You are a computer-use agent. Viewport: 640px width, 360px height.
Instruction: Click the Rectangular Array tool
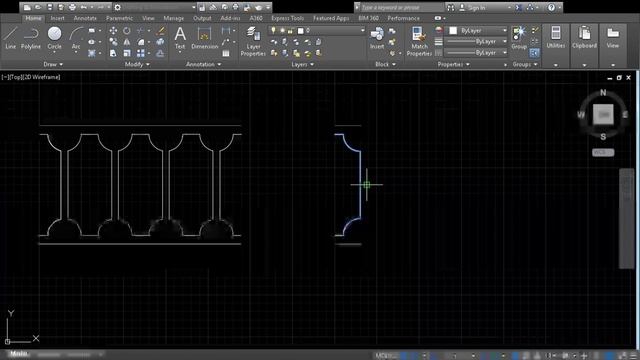coord(141,53)
